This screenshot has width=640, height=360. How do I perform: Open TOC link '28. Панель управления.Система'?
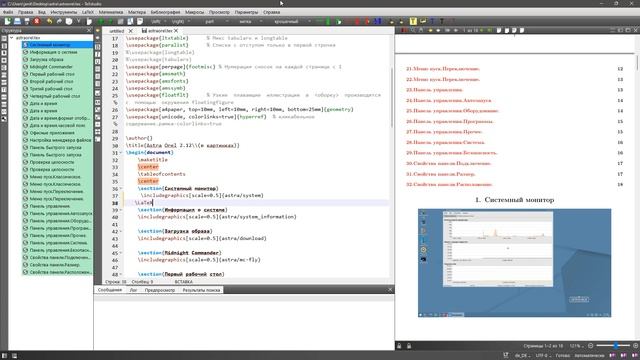tap(445, 142)
